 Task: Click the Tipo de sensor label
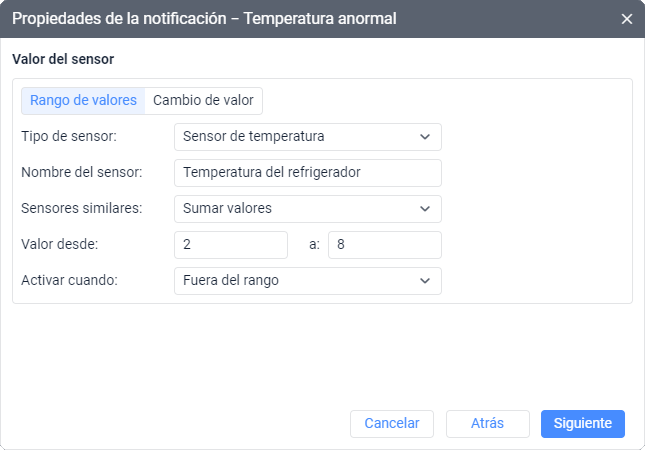click(69, 136)
